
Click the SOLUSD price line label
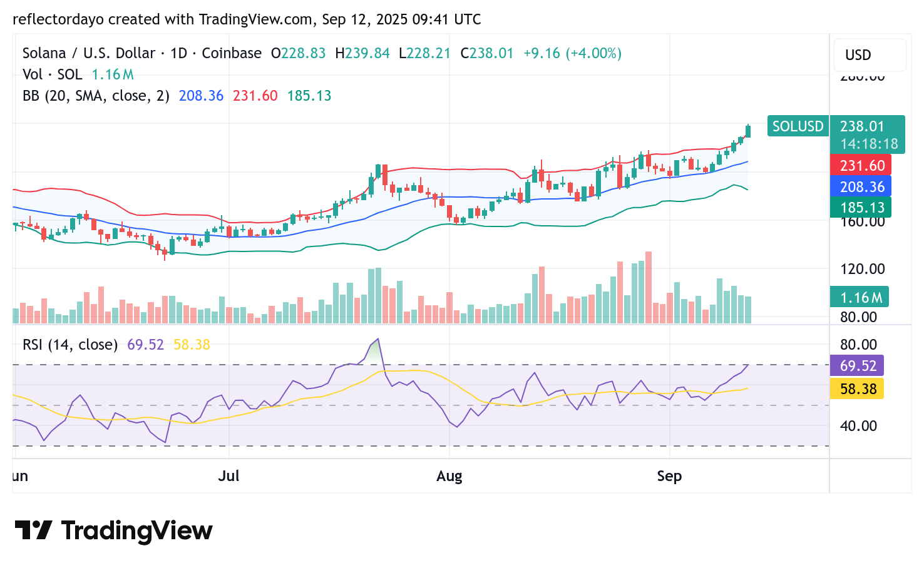tap(798, 126)
